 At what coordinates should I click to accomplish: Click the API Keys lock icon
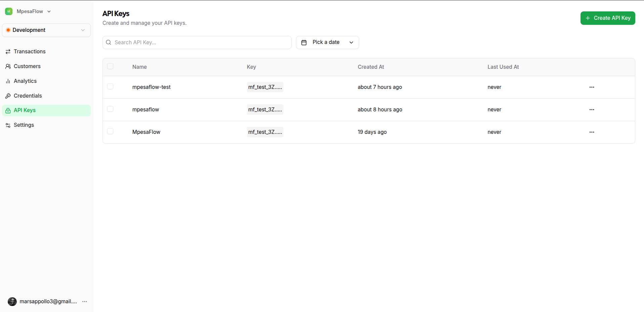tap(8, 110)
